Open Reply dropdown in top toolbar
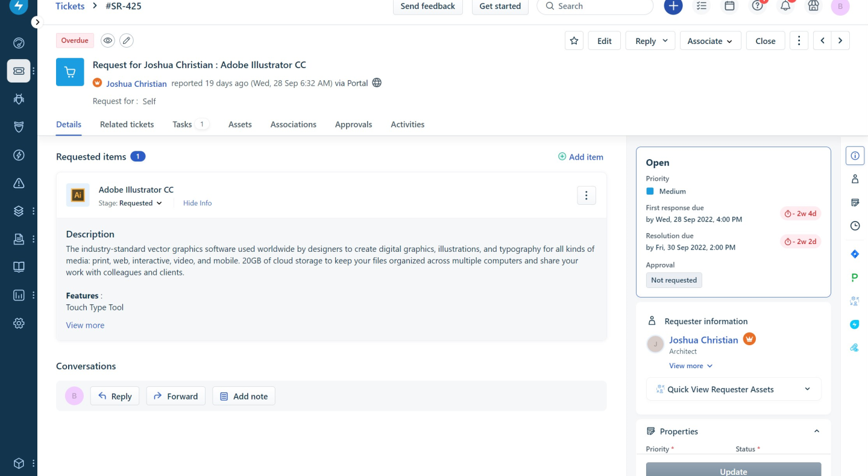The height and width of the screenshot is (476, 868). tap(650, 41)
